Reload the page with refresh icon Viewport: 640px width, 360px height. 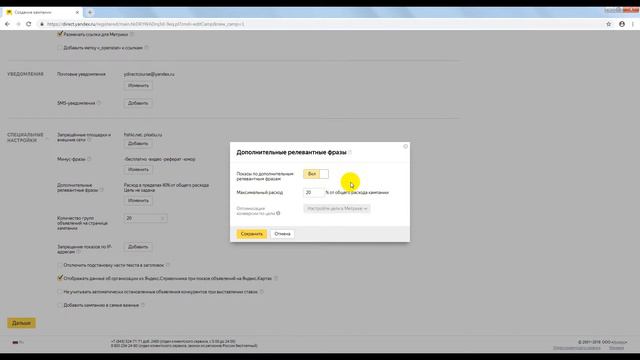[29, 24]
